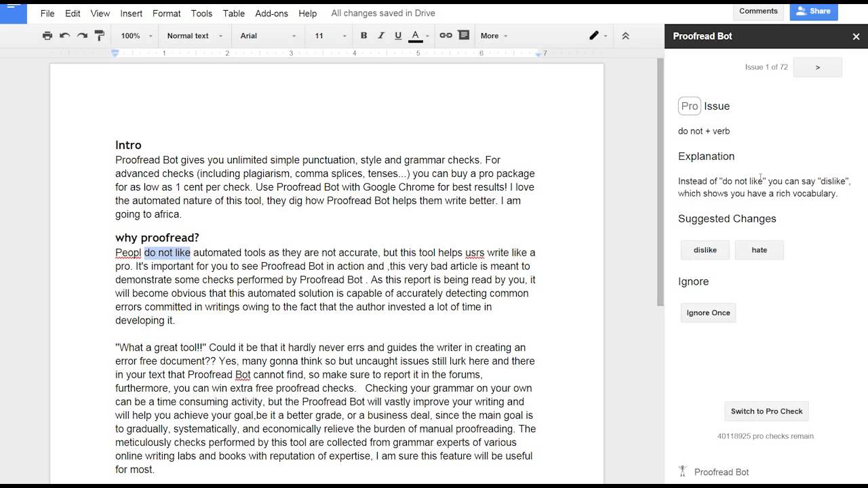Click the Undo arrow icon
Viewport: 868px width, 488px height.
pos(64,36)
